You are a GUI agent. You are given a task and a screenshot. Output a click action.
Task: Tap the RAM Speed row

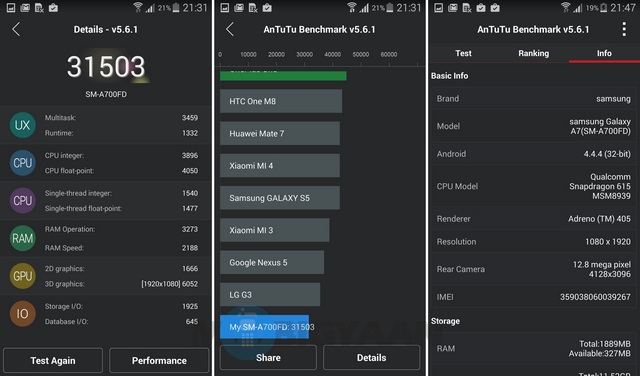(x=122, y=248)
